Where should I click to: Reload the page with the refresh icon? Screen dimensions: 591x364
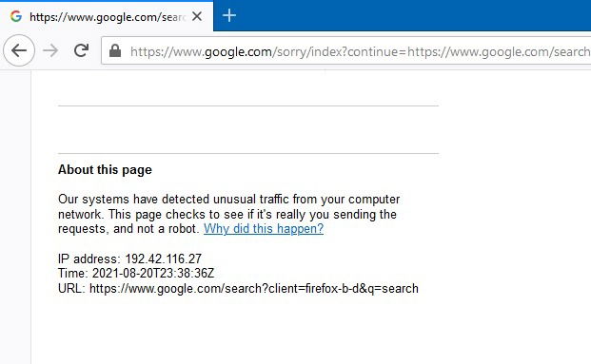click(x=81, y=50)
